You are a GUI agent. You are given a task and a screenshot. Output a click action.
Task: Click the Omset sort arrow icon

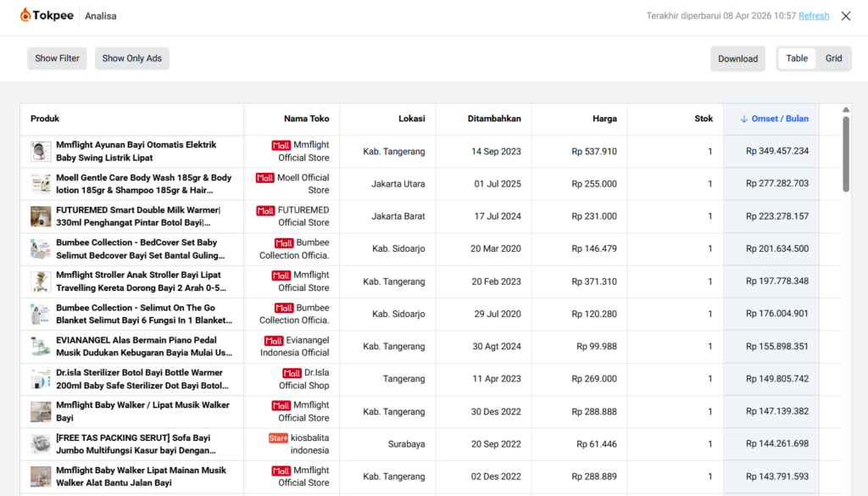pyautogui.click(x=744, y=119)
